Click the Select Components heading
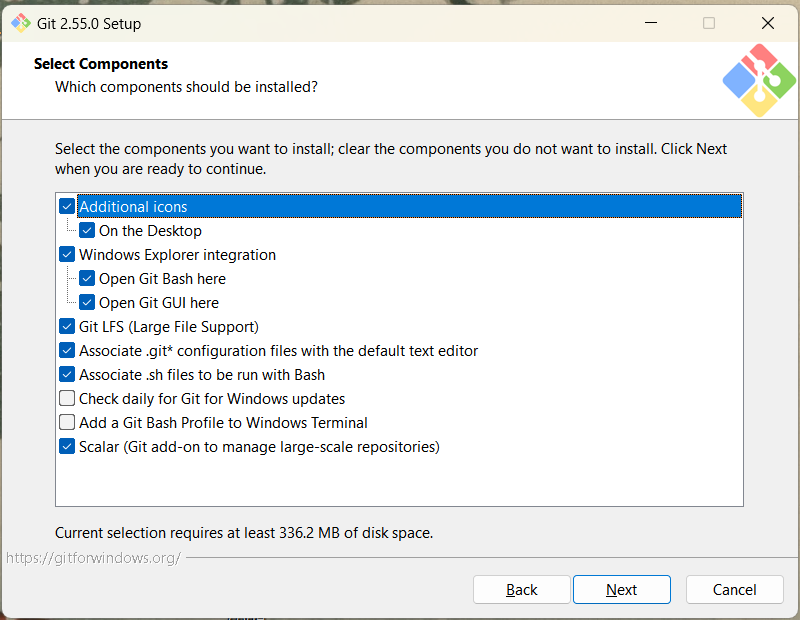The height and width of the screenshot is (620, 800). click(x=101, y=64)
